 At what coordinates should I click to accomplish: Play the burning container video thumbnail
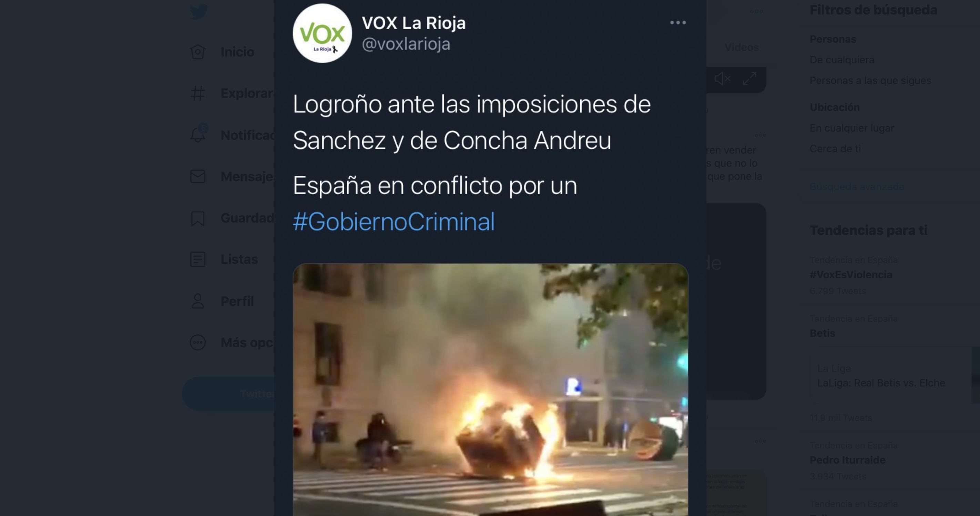pos(490,389)
